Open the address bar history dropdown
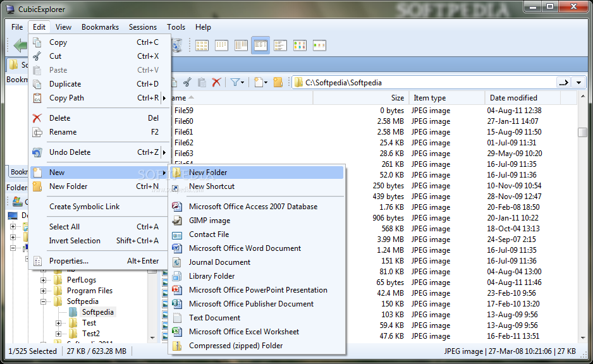593x364 pixels. [578, 82]
